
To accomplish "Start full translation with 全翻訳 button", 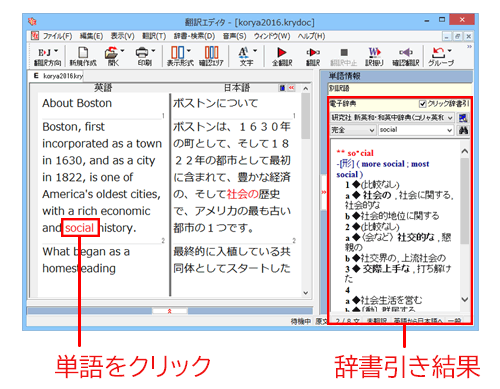I will (x=282, y=56).
